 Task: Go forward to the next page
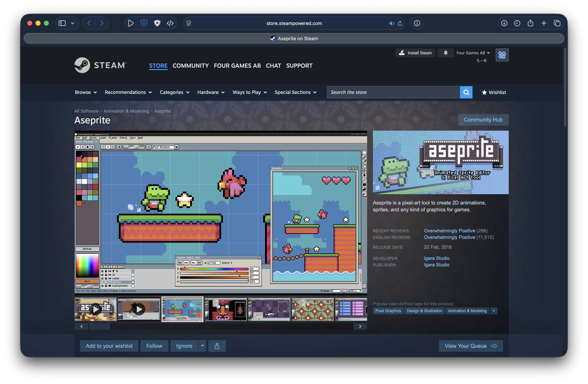102,23
